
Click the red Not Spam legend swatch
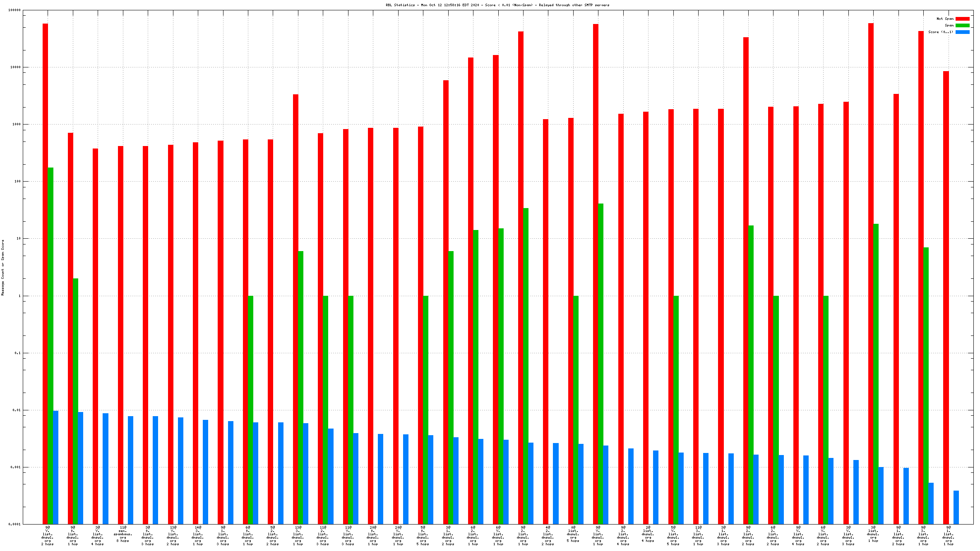tap(962, 19)
